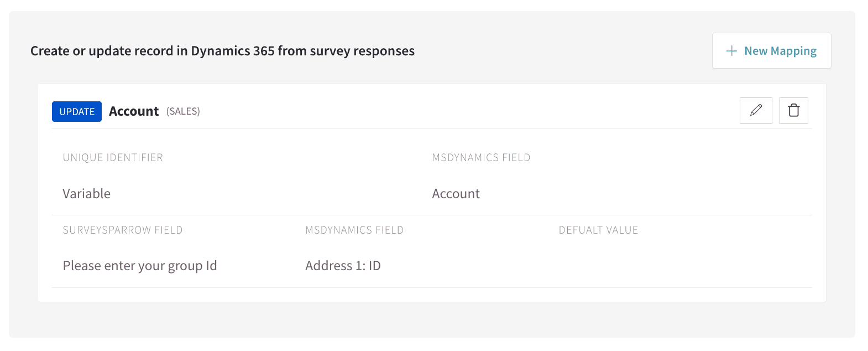The image size is (868, 351).
Task: Click the Account MSDynamics field value
Action: [456, 194]
